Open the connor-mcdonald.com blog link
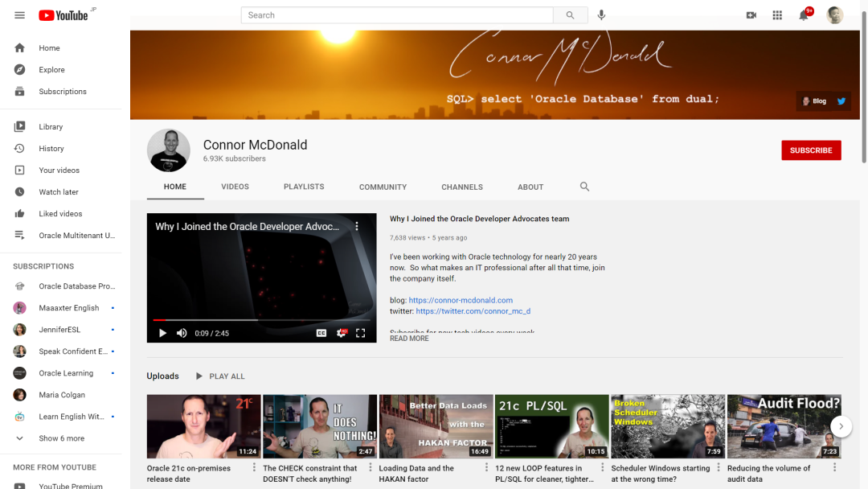Viewport: 868px width, 489px height. coord(461,300)
